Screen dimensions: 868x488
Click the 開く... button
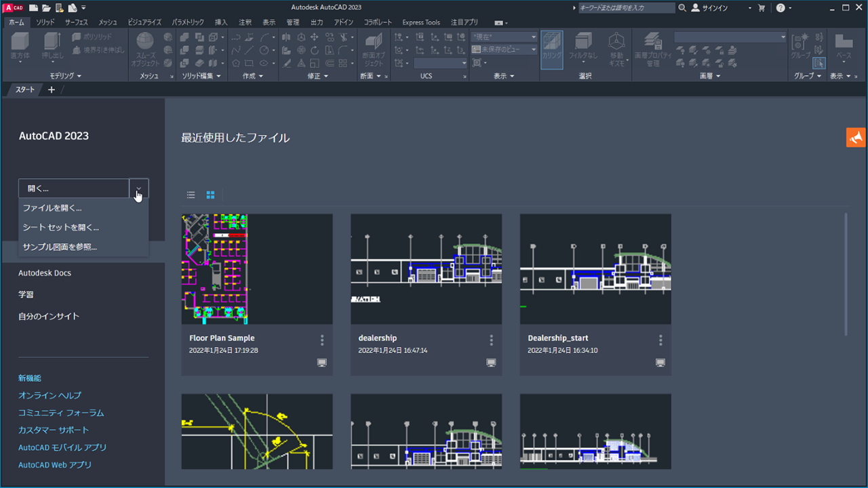pyautogui.click(x=74, y=188)
